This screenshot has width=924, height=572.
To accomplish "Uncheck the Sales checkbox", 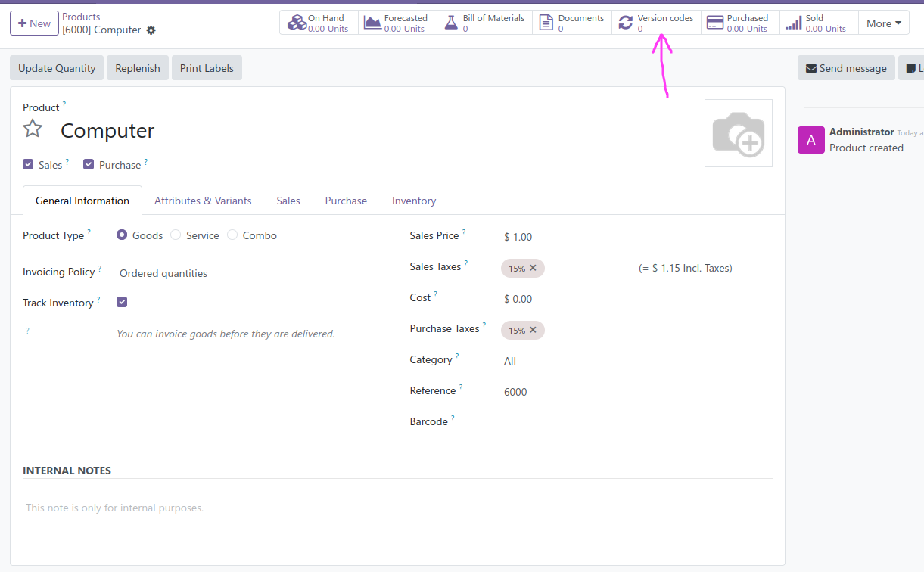I will tap(28, 164).
